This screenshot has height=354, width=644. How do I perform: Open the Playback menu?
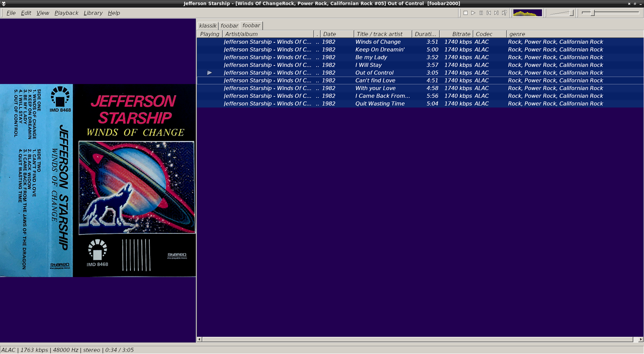[x=66, y=13]
